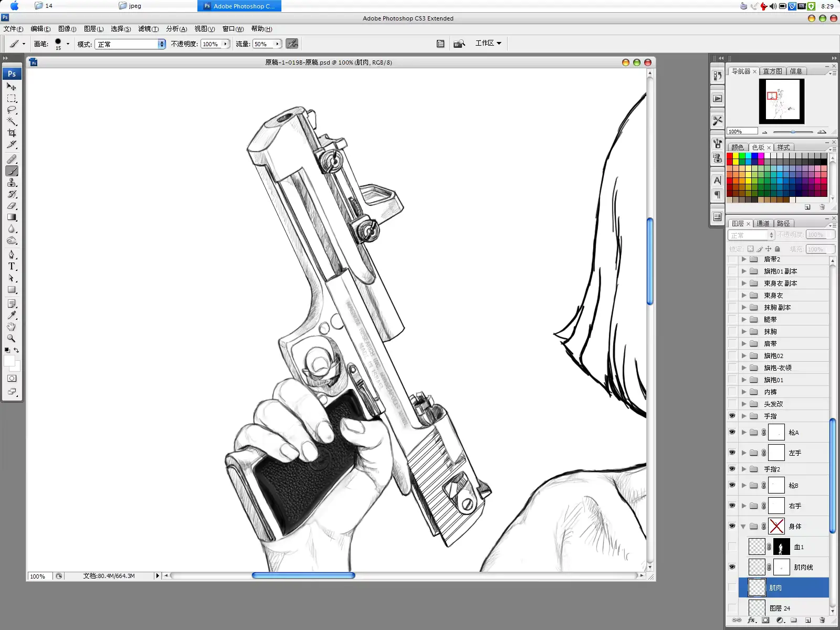Hide the 肌肉线 layer

pos(732,567)
